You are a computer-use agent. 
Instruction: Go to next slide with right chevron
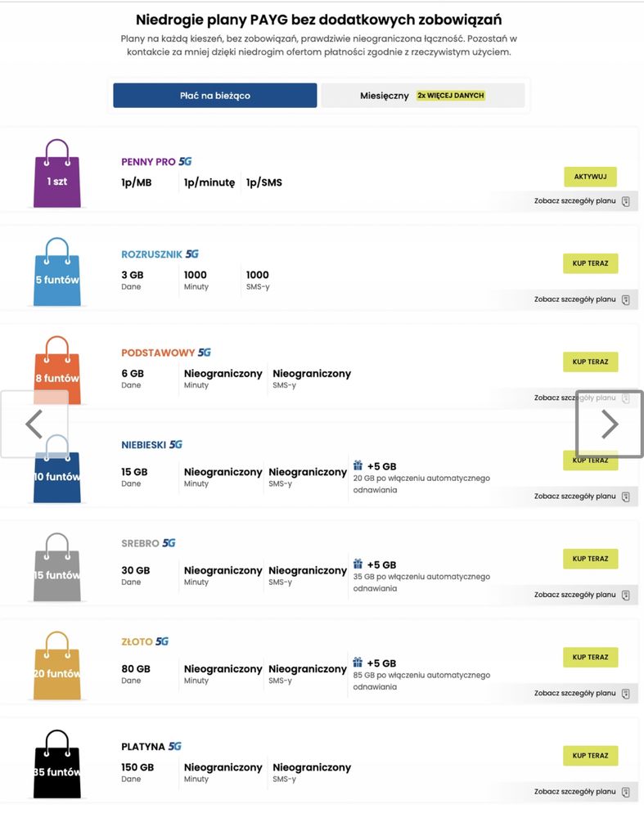[x=610, y=424]
